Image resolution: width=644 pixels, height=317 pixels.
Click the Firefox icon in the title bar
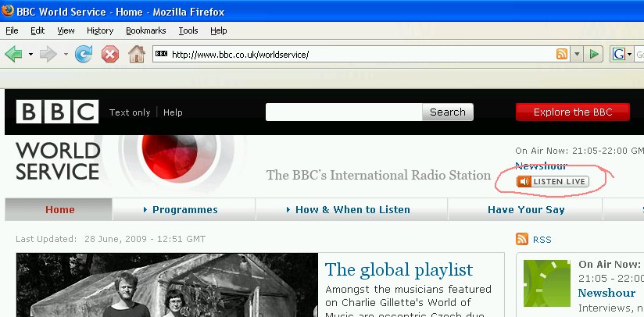click(7, 11)
